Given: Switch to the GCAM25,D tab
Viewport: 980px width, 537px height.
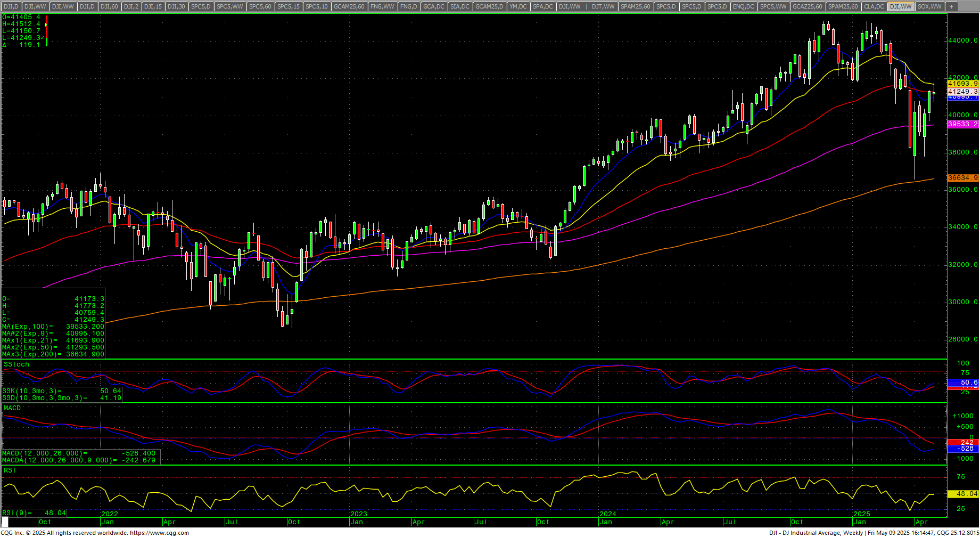Looking at the screenshot, I should click(489, 6).
